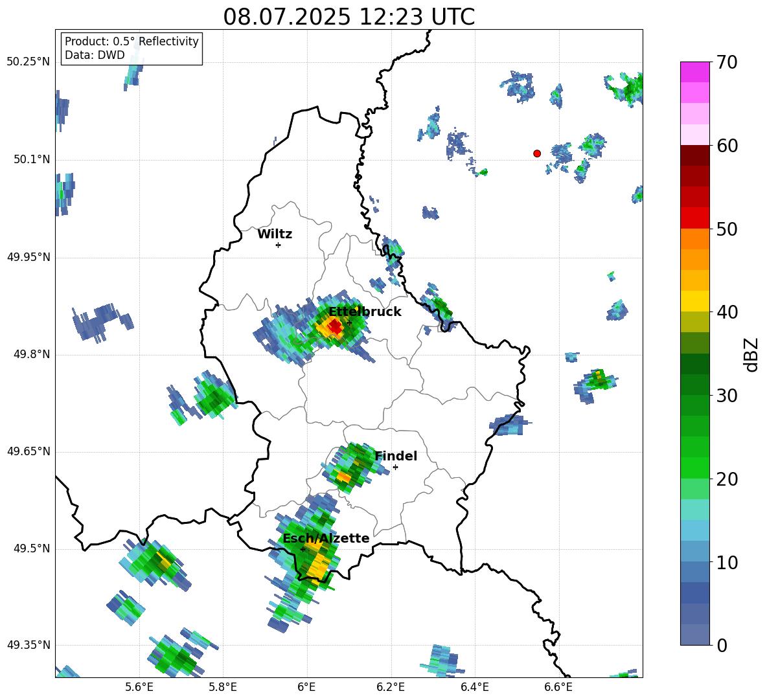Viewport: 767px width, 700px height.
Task: Click the orange echo core west of Findel
Action: 344,477
